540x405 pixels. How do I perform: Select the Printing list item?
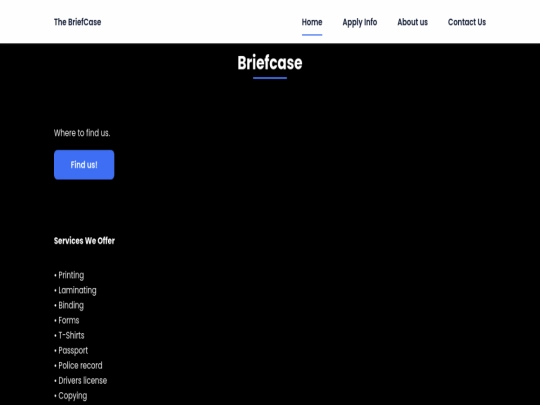click(69, 275)
